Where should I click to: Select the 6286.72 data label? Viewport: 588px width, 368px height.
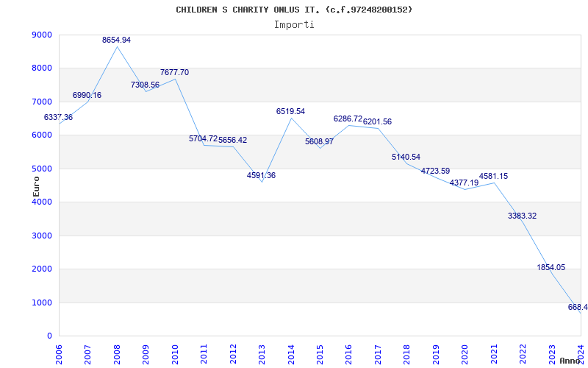click(x=348, y=118)
